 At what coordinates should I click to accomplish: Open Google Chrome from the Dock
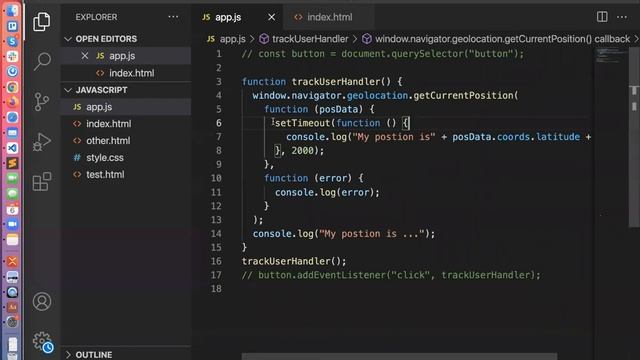[x=12, y=87]
